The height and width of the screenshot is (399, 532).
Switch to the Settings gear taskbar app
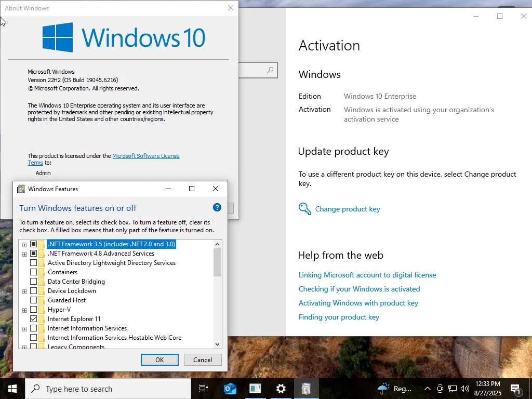pyautogui.click(x=281, y=389)
